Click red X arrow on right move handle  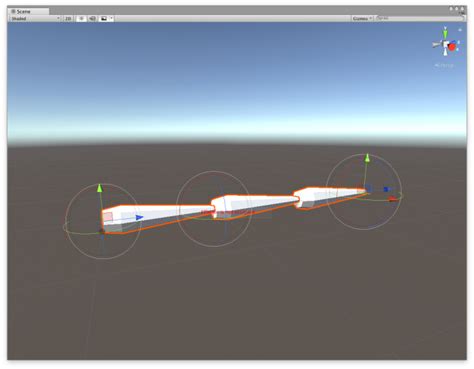click(393, 199)
